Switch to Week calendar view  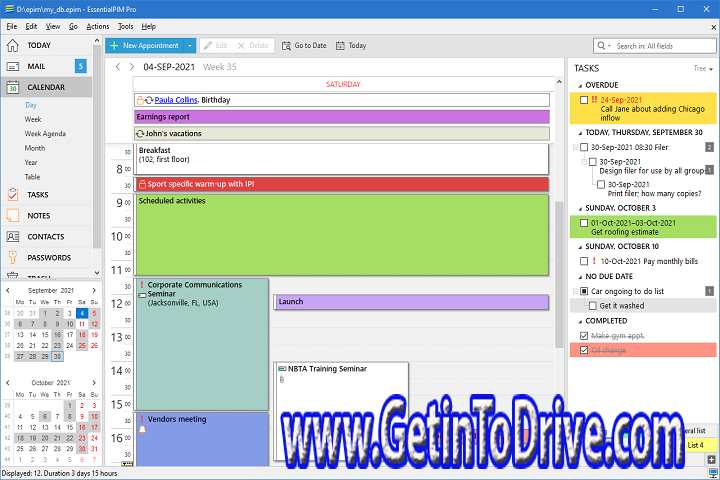click(x=33, y=119)
